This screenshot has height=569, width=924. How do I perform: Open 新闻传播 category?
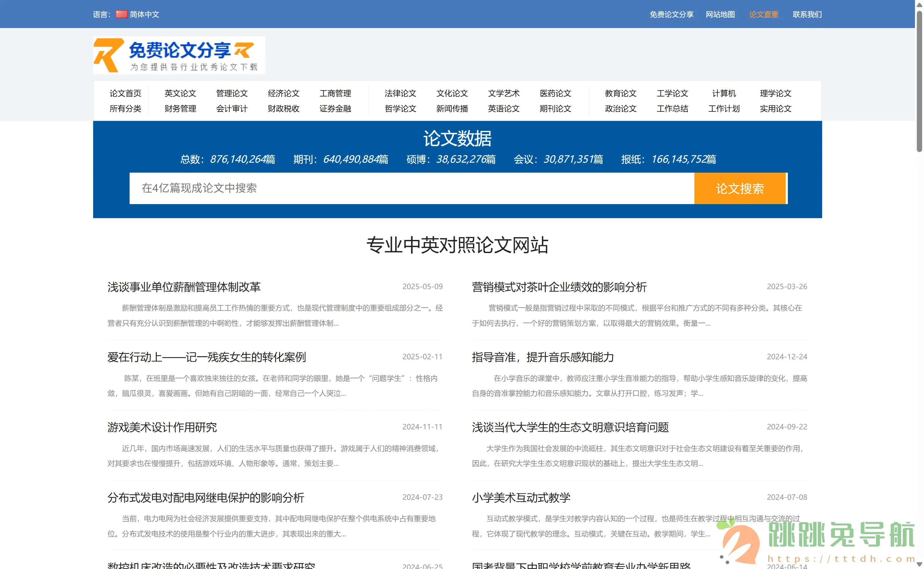[x=452, y=108]
